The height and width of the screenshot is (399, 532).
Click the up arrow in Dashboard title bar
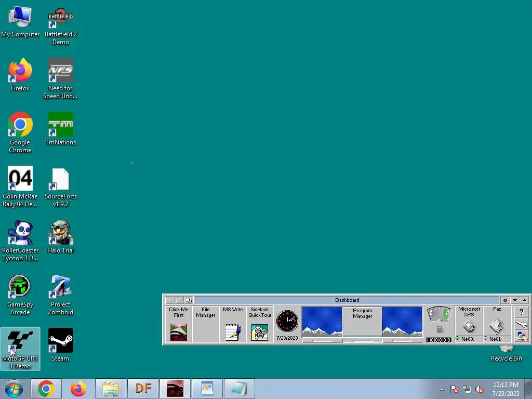click(x=524, y=300)
